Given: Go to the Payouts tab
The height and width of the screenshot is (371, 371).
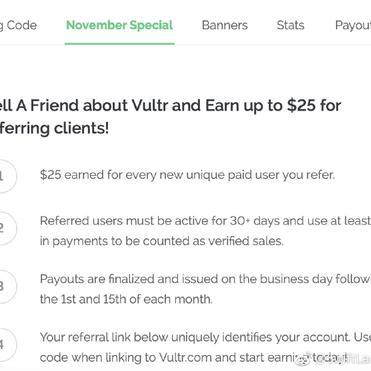Looking at the screenshot, I should click(353, 25).
